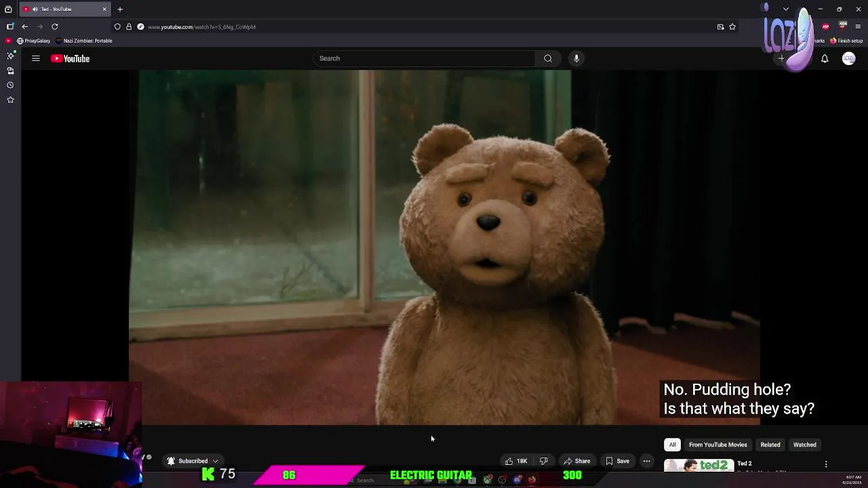
Task: Go back to previous page
Action: (x=25, y=26)
